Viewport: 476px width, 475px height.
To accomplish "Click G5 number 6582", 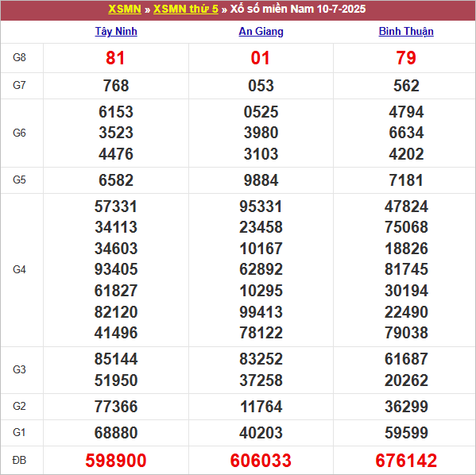I will [116, 180].
